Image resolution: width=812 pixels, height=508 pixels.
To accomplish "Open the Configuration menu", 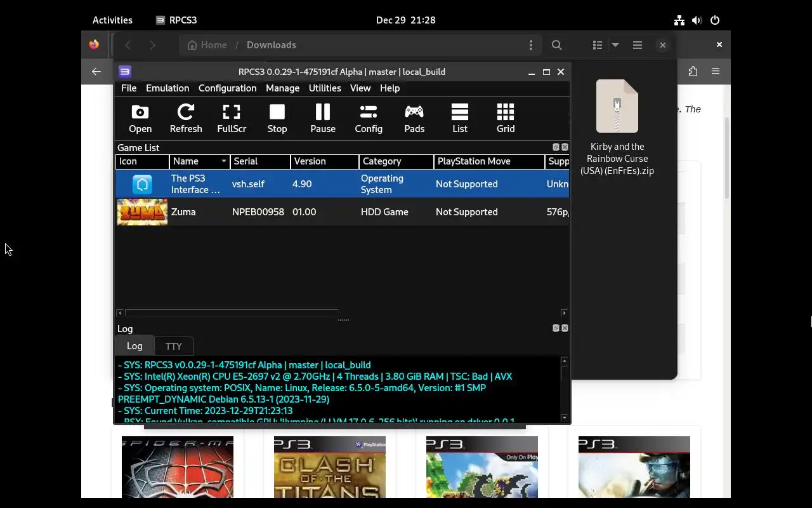I will point(227,88).
